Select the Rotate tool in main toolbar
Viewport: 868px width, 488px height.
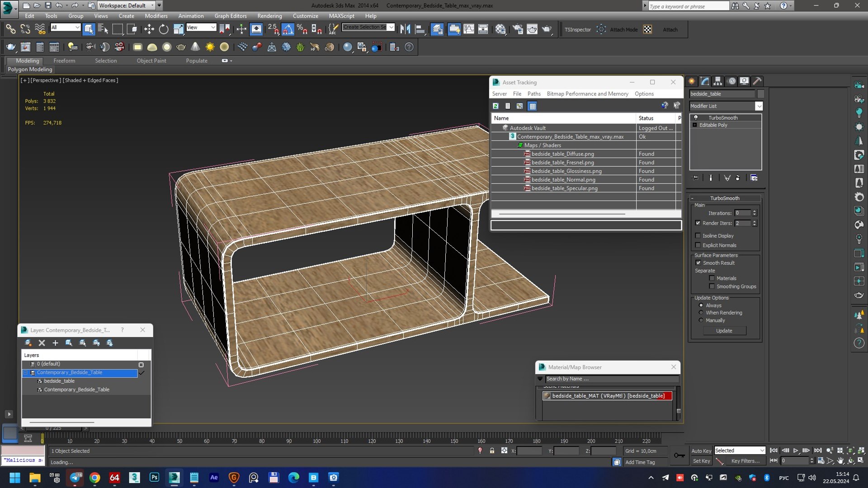click(163, 29)
